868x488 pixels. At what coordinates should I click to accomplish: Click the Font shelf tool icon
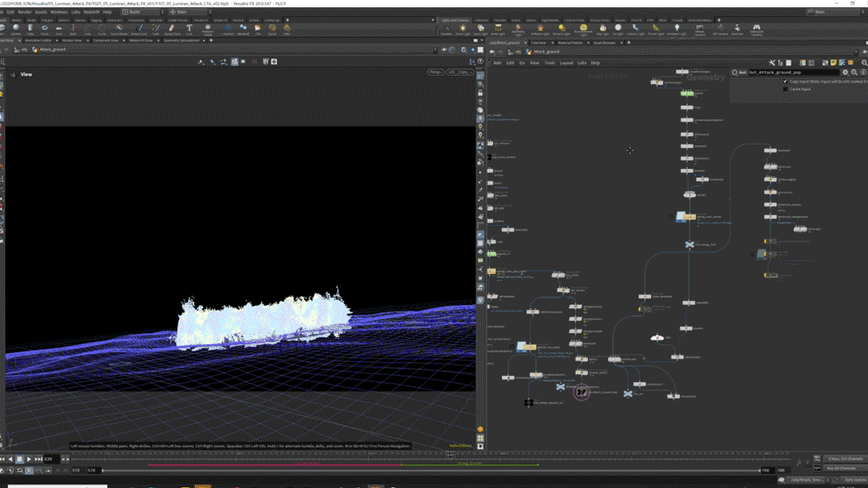(189, 29)
